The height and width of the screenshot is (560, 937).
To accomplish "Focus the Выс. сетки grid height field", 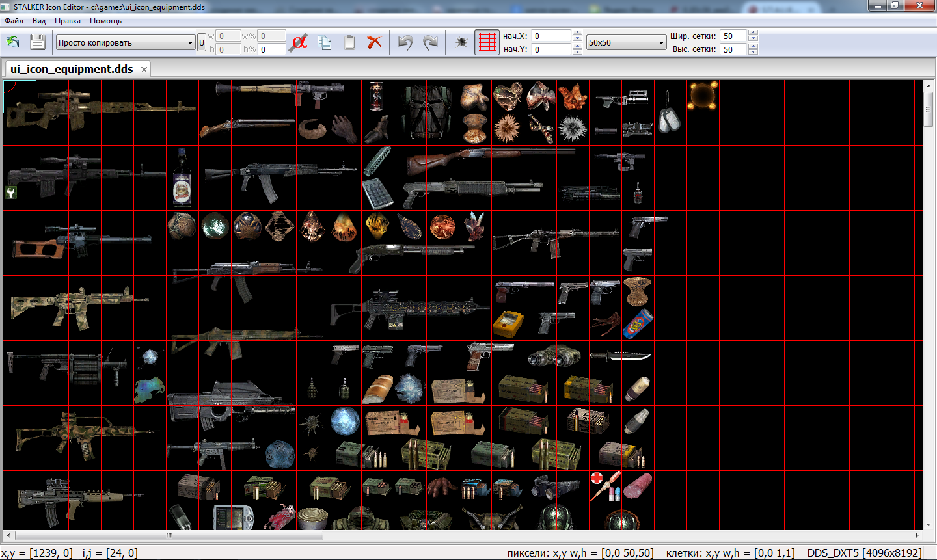I will coord(733,49).
